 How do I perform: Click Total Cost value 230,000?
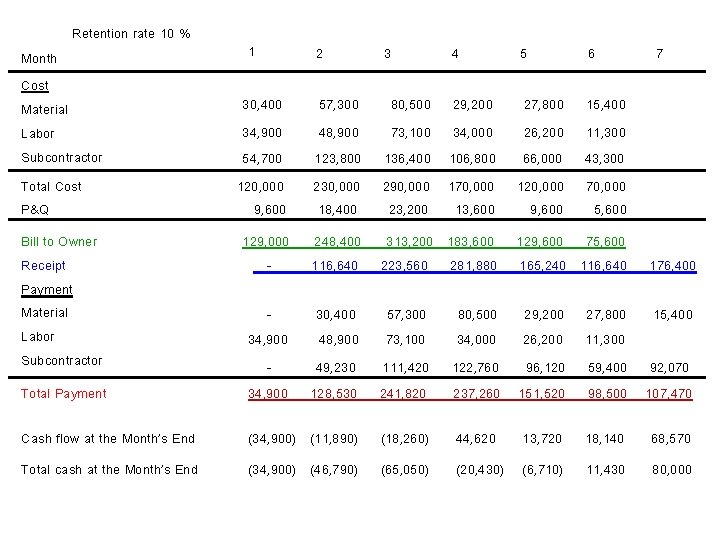pyautogui.click(x=336, y=187)
